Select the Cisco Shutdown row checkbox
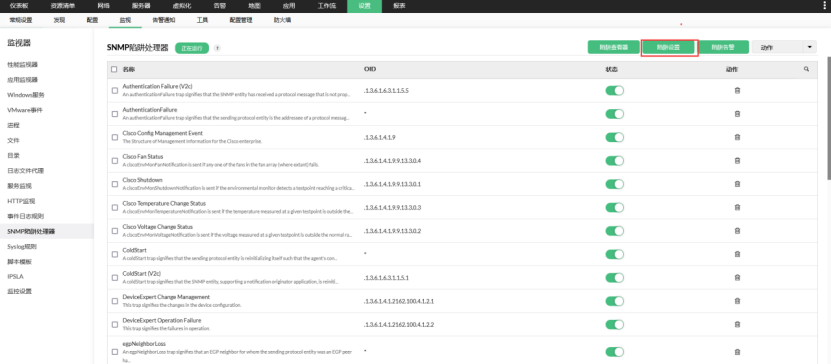This screenshot has width=831, height=364. tap(114, 184)
